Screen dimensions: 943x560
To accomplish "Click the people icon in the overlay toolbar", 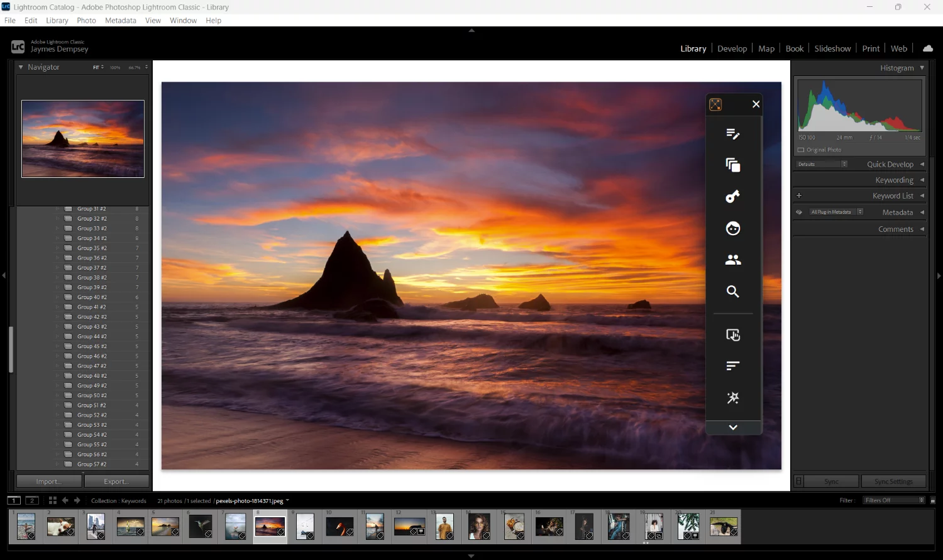I will (732, 259).
